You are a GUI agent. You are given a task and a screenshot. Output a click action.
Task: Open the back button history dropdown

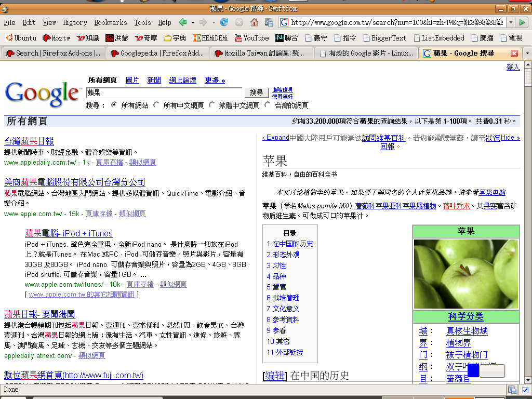(193, 22)
